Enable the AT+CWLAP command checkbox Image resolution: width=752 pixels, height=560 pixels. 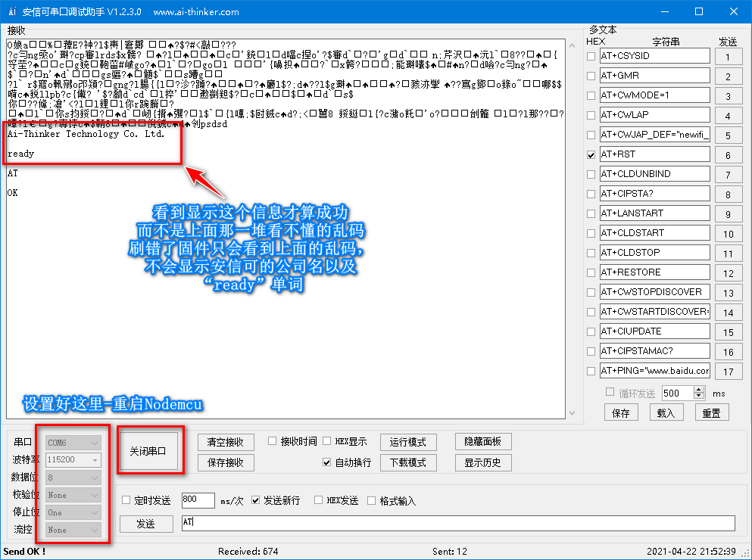[x=591, y=114]
